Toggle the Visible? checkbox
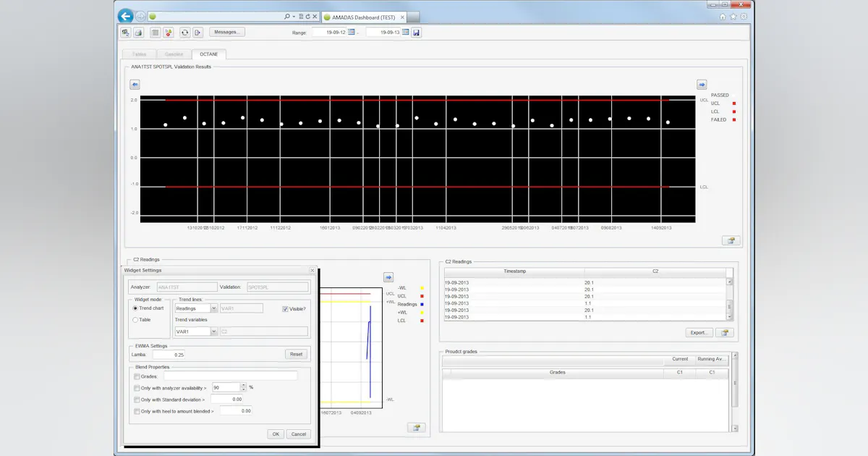868x456 pixels. (285, 308)
